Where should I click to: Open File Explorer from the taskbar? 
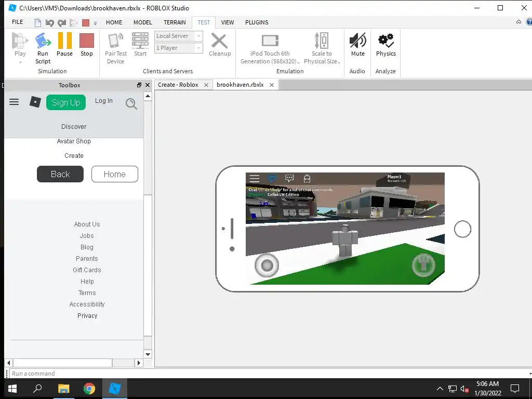[x=63, y=389]
